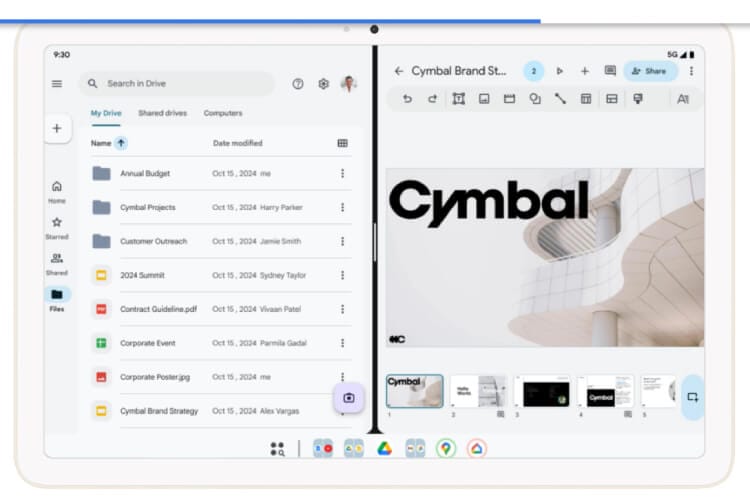
Task: Open the app drawer search icon
Action: point(277,449)
